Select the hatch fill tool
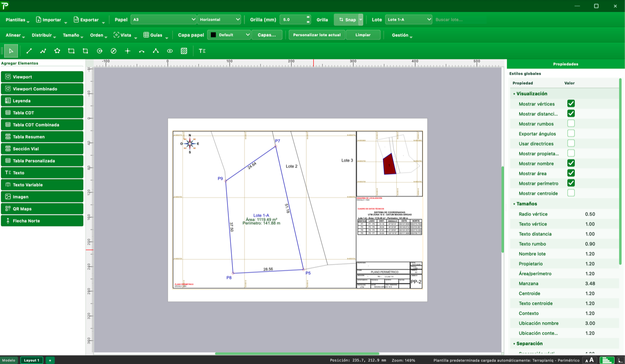625x364 pixels. click(184, 51)
